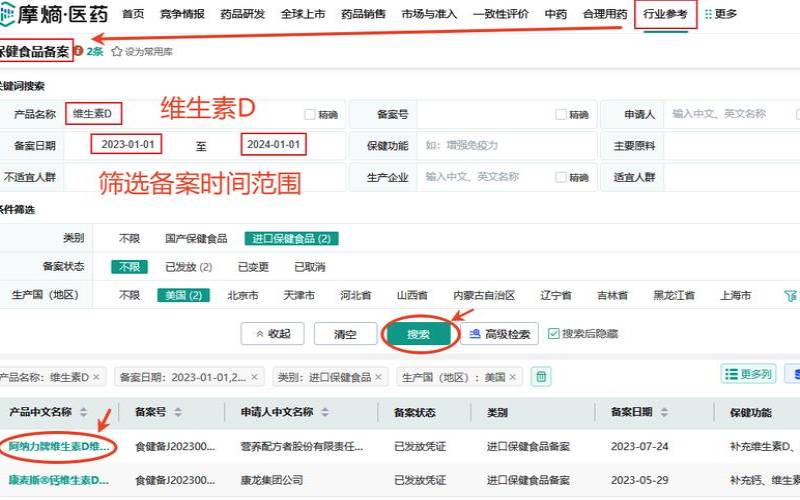This screenshot has height=500, width=800.
Task: Click the 摩熵·医药 logo icon
Action: tap(7, 14)
